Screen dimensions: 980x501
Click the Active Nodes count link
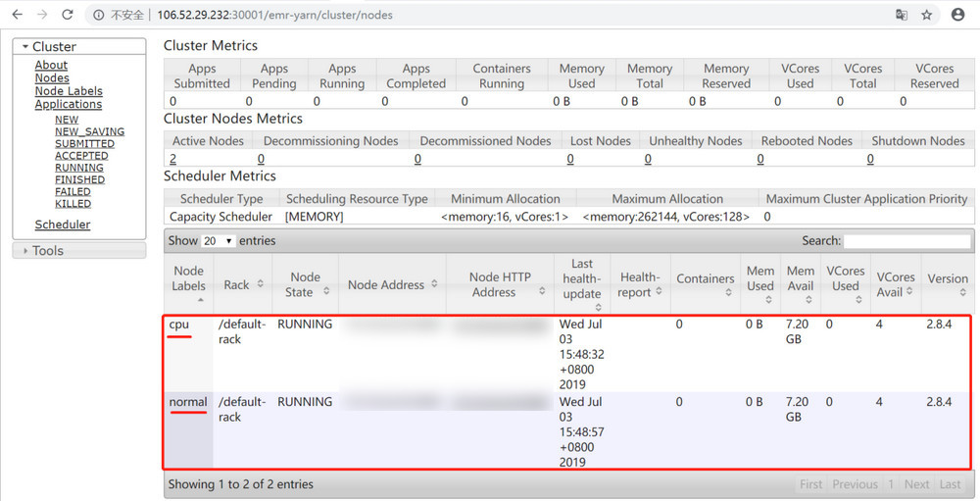(x=173, y=159)
